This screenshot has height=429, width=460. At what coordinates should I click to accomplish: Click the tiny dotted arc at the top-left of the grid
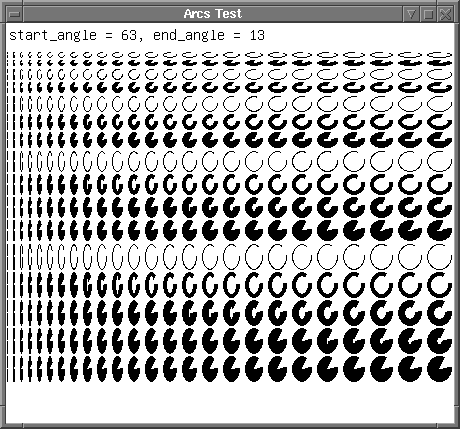[x=7, y=55]
